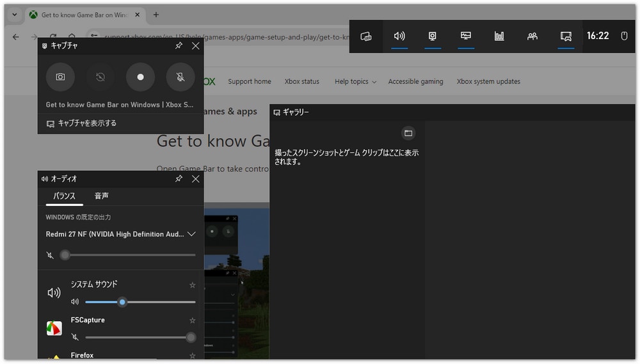The image size is (640, 364).
Task: Click the 16:22 clock in Game Bar
Action: 598,36
